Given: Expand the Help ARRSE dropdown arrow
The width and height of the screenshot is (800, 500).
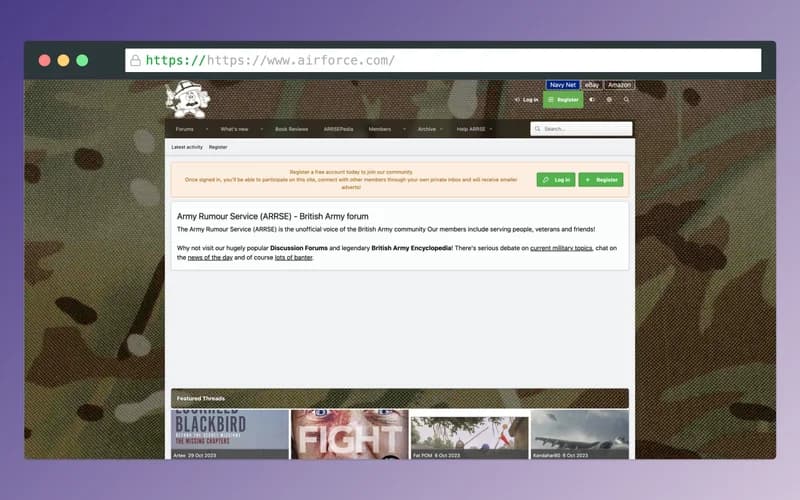Looking at the screenshot, I should tap(491, 129).
